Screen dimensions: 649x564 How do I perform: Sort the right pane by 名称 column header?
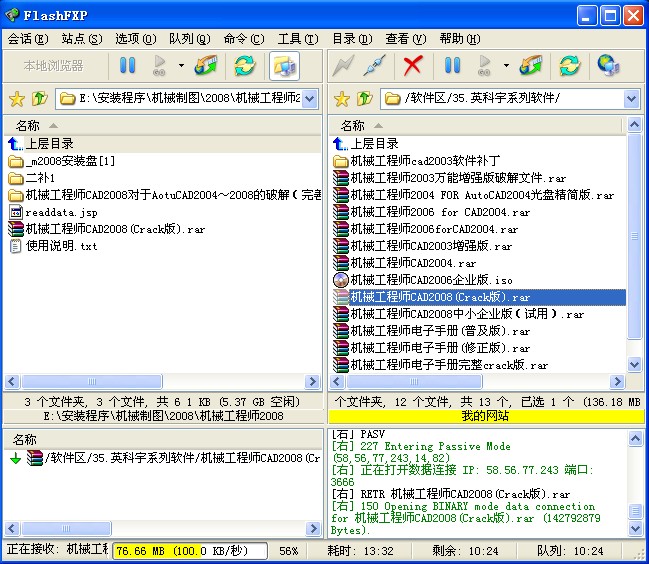point(476,125)
